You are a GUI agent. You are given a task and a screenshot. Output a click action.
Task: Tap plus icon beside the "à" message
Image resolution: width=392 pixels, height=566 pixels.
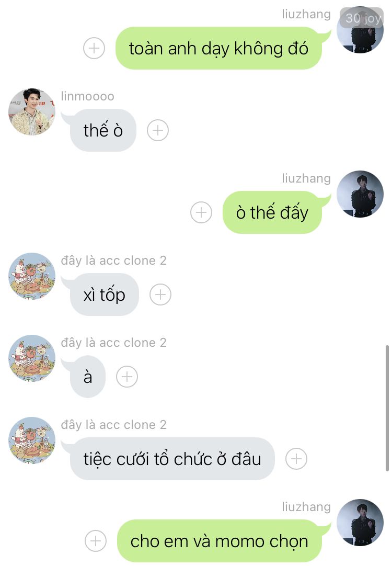coord(127,377)
